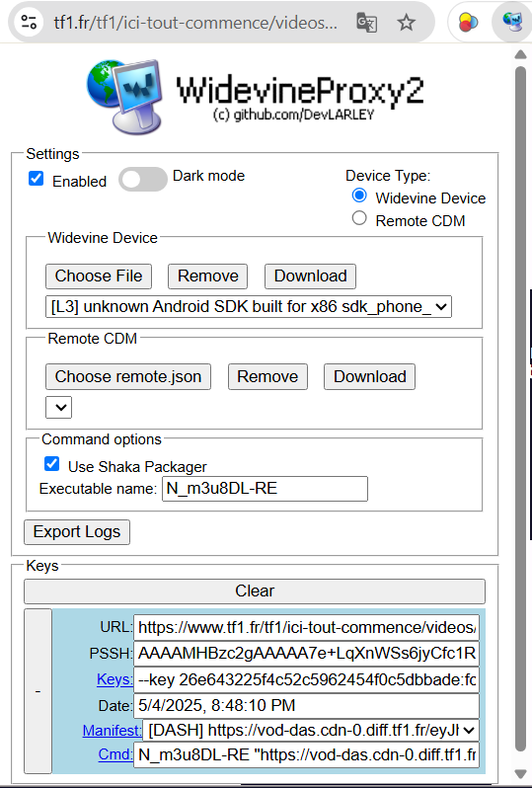This screenshot has height=788, width=532.
Task: Click the Keys value field with --key
Action: coord(306,679)
